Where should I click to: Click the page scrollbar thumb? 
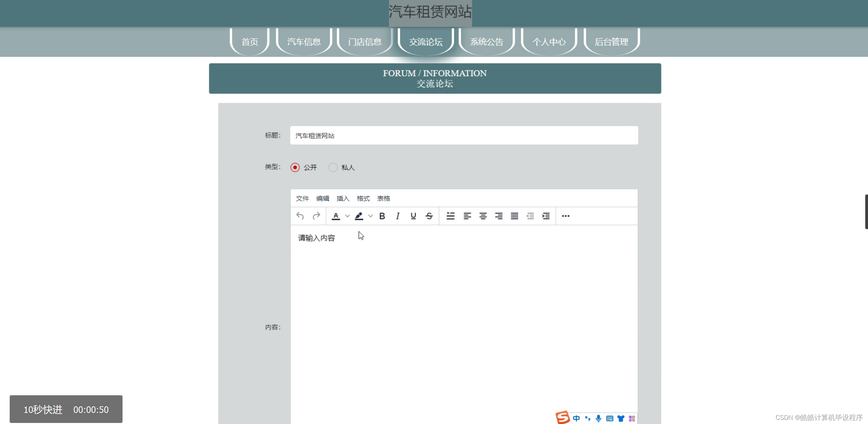click(x=866, y=211)
